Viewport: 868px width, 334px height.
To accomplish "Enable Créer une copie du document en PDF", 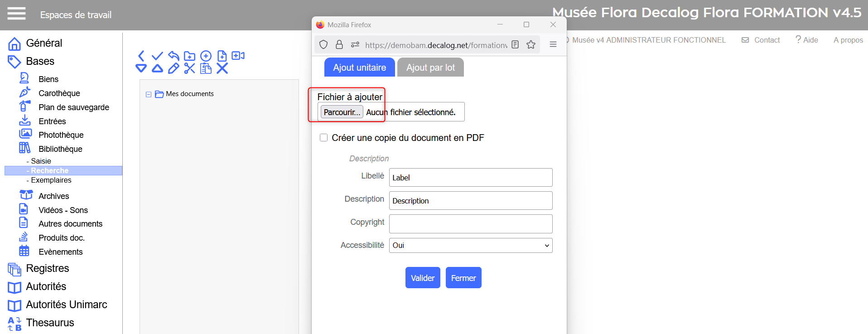I will pyautogui.click(x=323, y=137).
